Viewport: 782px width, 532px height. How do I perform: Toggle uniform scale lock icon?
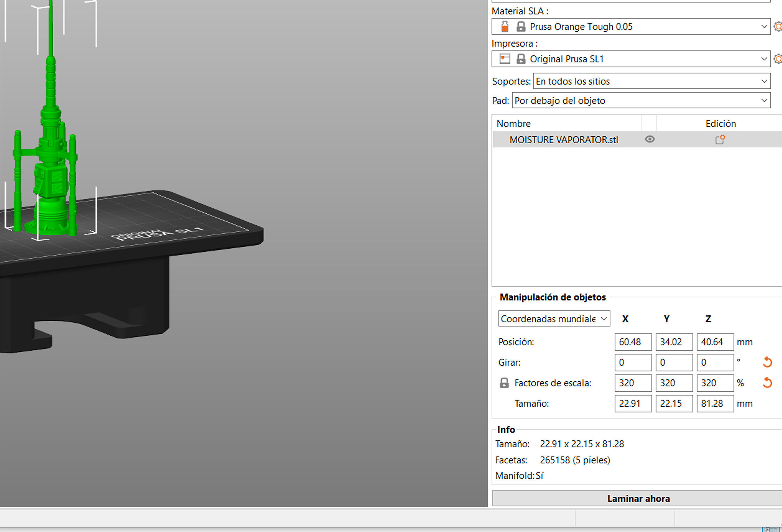tap(504, 383)
